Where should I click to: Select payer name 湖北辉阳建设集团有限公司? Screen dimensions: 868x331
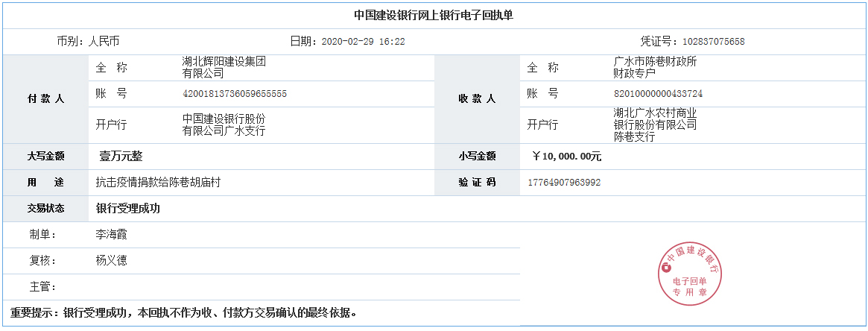pos(224,68)
